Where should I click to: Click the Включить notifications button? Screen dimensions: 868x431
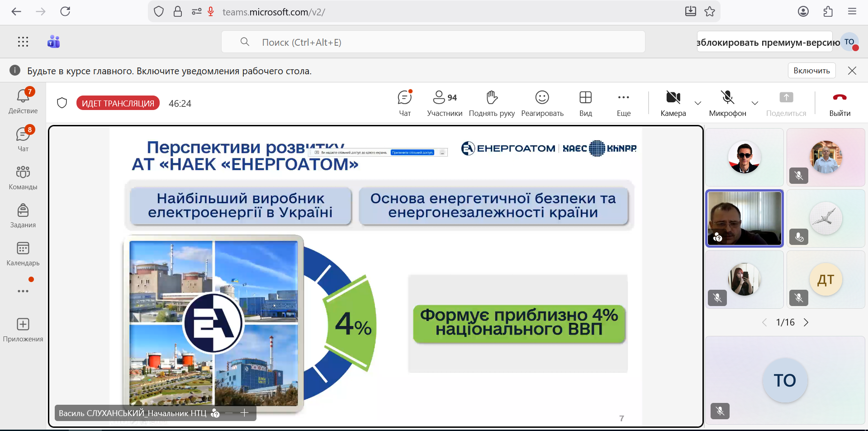[811, 71]
